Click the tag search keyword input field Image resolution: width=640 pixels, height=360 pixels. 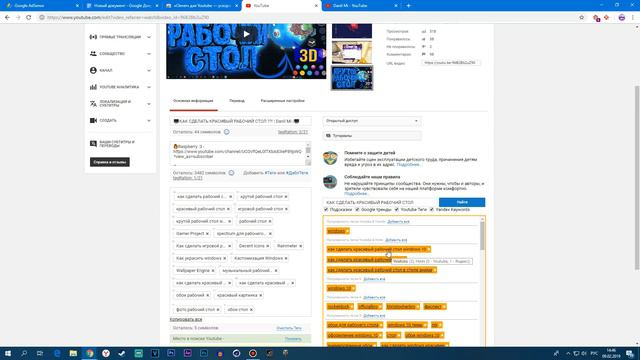pyautogui.click(x=381, y=202)
